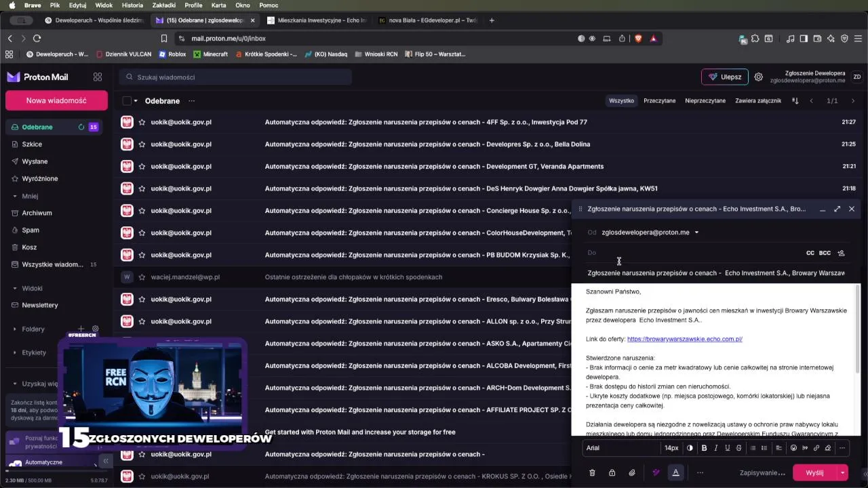Switch to Mieszkania Inwestycyjne Echo tab
The width and height of the screenshot is (868, 488).
[317, 20]
